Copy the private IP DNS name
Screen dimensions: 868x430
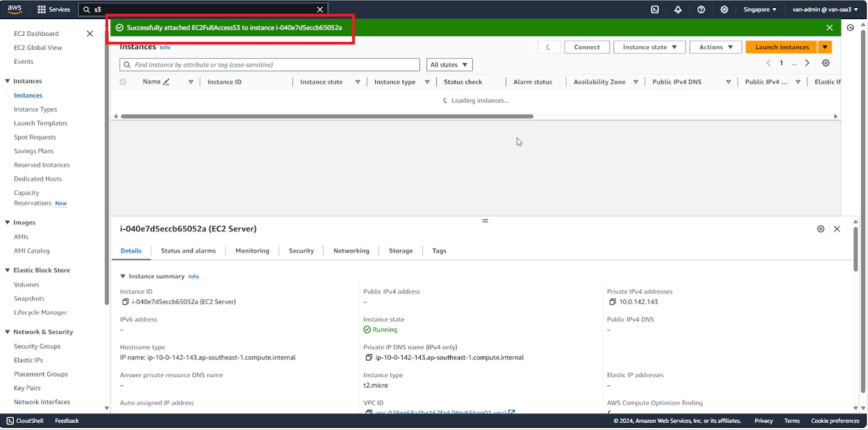pos(369,357)
